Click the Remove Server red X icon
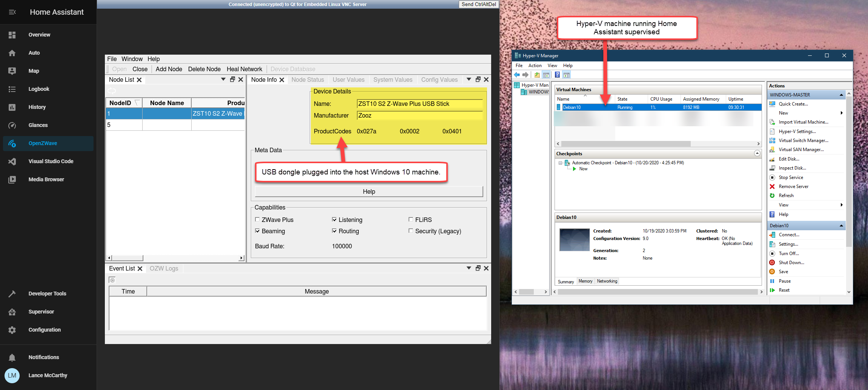 [772, 187]
